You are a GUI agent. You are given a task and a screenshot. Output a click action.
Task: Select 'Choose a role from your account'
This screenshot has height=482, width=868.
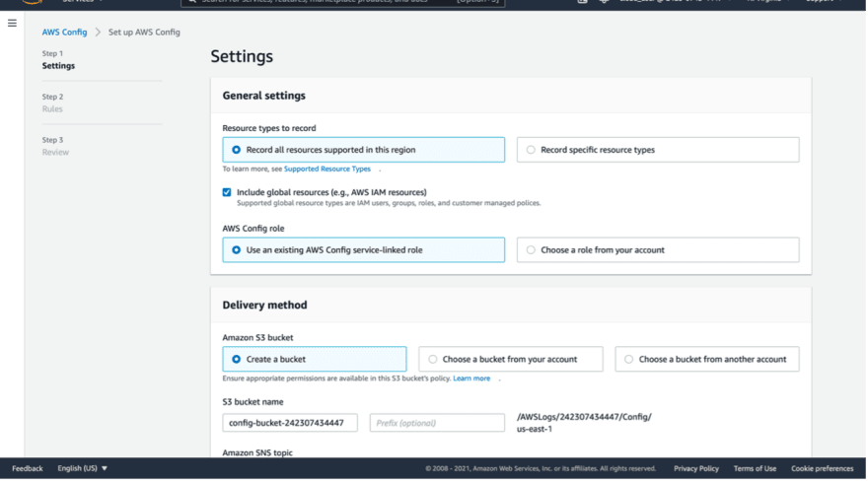(658, 249)
